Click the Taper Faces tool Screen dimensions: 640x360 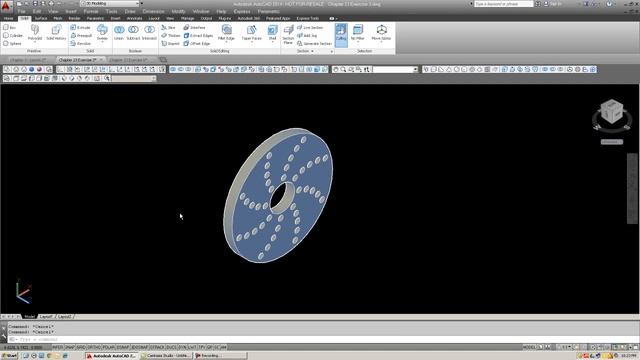(x=251, y=33)
